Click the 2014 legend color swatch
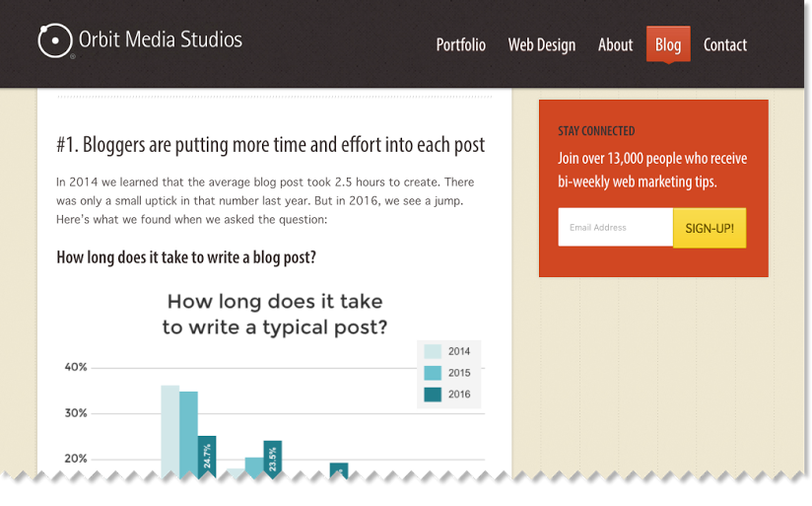The image size is (812, 506). pos(433,351)
